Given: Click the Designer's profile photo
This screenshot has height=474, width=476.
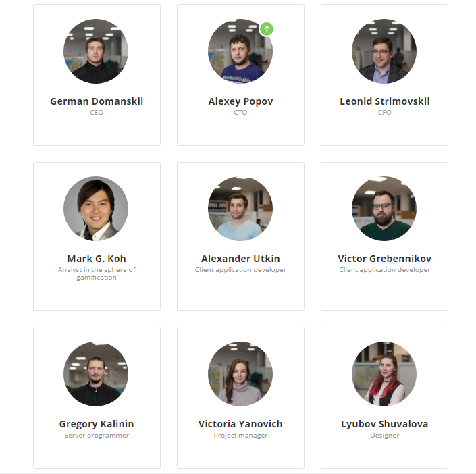Looking at the screenshot, I should [384, 374].
